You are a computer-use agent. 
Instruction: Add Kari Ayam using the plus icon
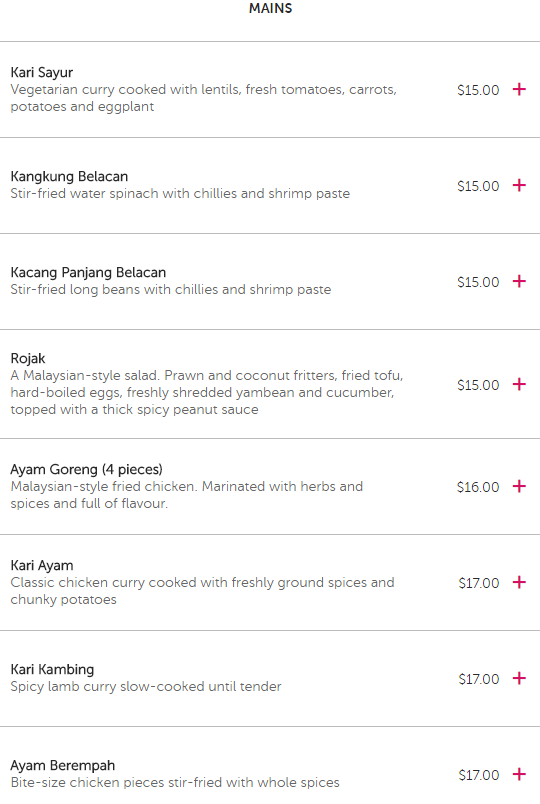(x=519, y=582)
